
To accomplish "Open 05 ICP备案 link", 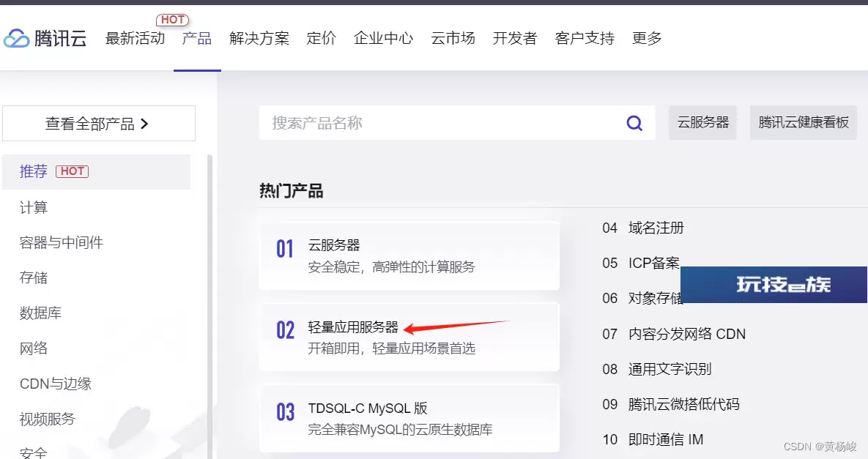I will click(x=641, y=264).
